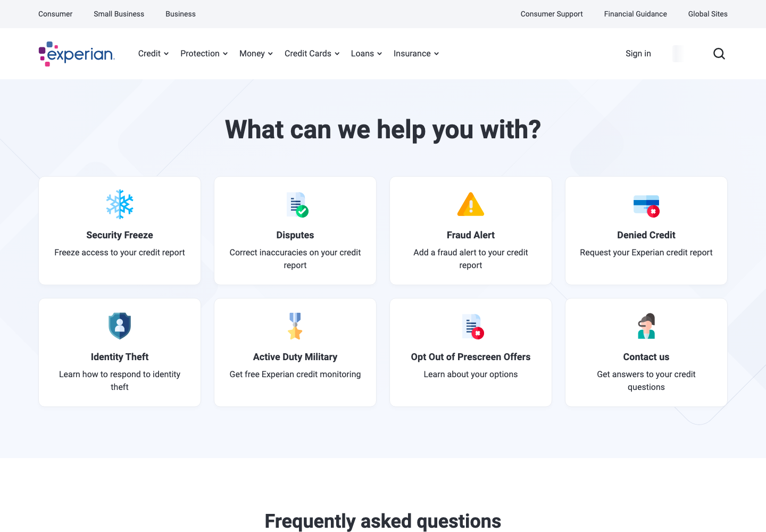
Task: Expand the Protection dropdown menu
Action: (x=204, y=54)
